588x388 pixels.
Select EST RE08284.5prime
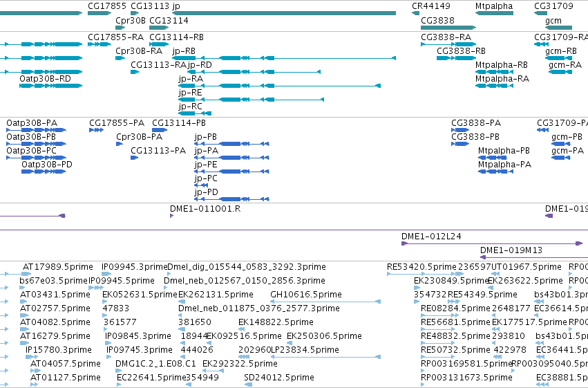click(455, 309)
